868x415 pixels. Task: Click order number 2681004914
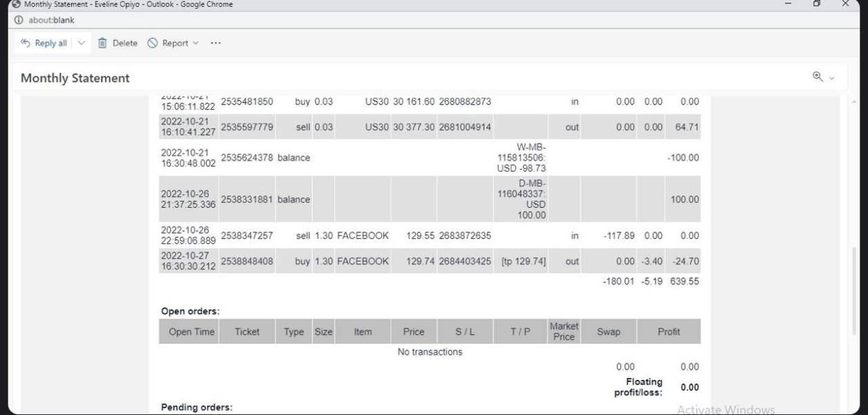click(x=465, y=127)
